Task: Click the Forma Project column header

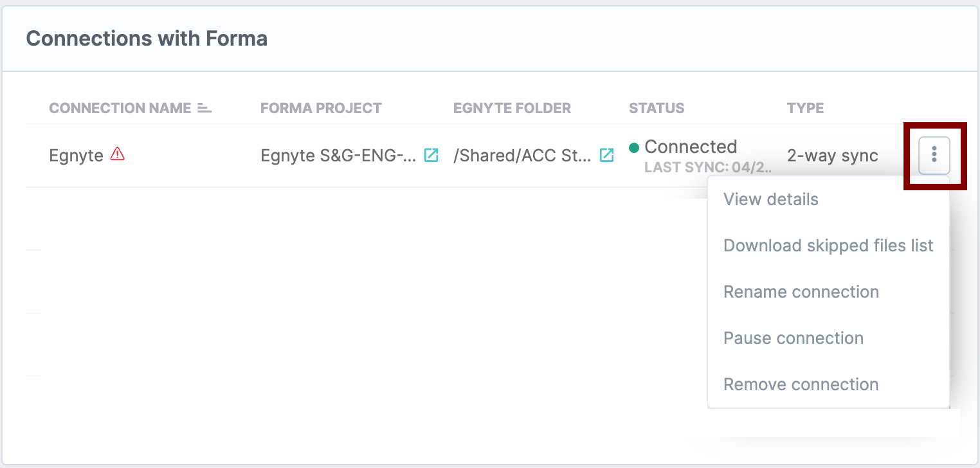Action: [321, 108]
